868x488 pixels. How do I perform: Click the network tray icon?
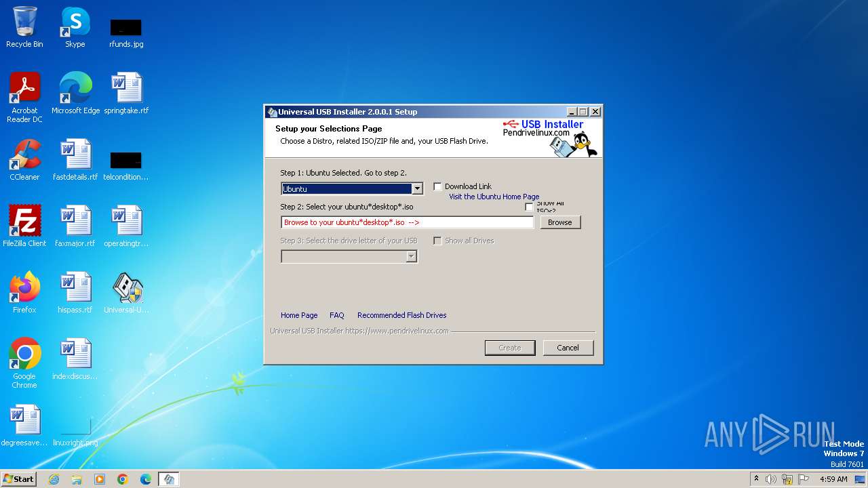pyautogui.click(x=787, y=479)
